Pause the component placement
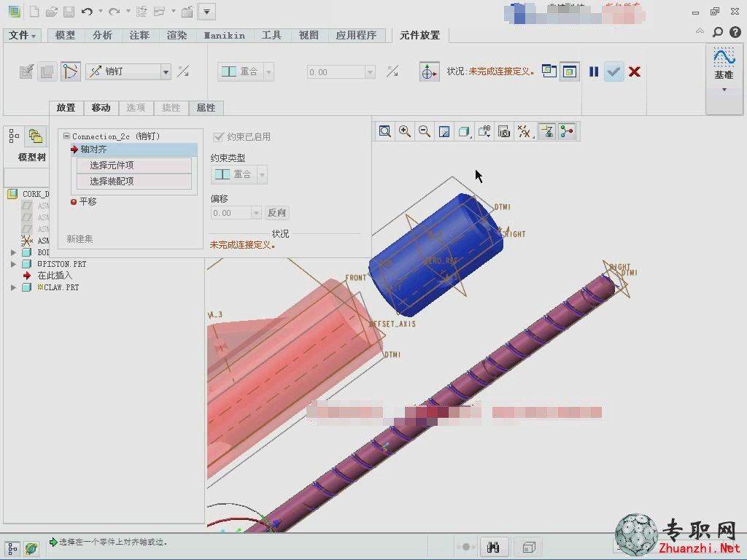Screen dimensions: 747x560 point(594,71)
